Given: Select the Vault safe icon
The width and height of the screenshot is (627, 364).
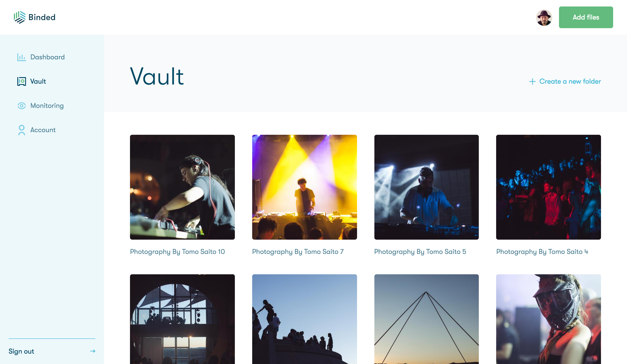Looking at the screenshot, I should (x=21, y=81).
